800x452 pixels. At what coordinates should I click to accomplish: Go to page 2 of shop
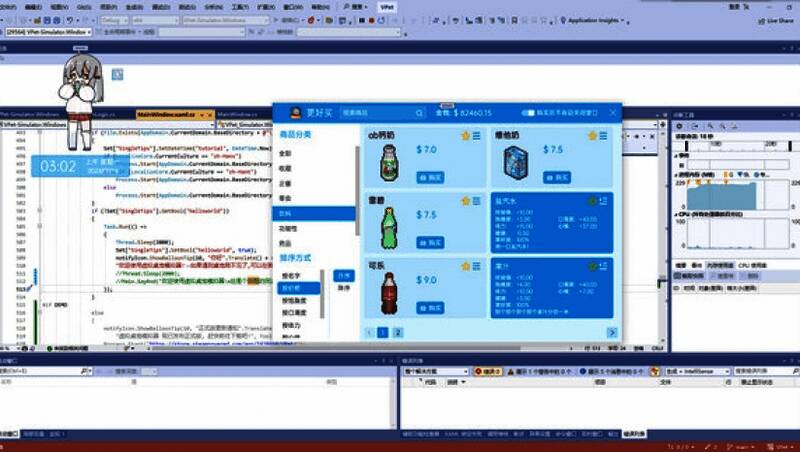point(397,332)
